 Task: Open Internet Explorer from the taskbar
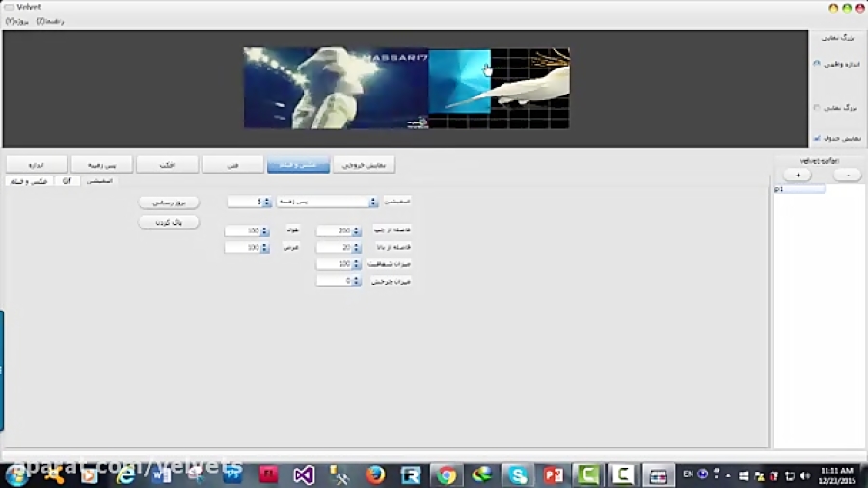point(125,474)
